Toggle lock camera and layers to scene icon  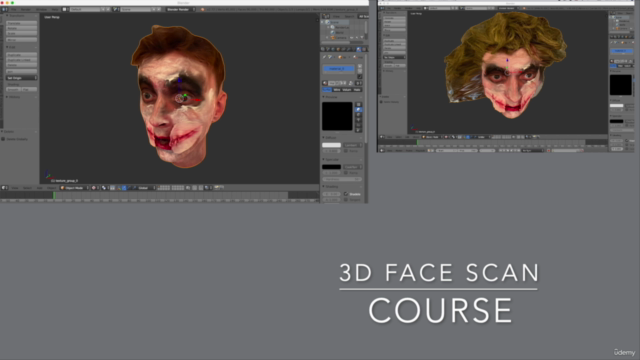pos(188,188)
